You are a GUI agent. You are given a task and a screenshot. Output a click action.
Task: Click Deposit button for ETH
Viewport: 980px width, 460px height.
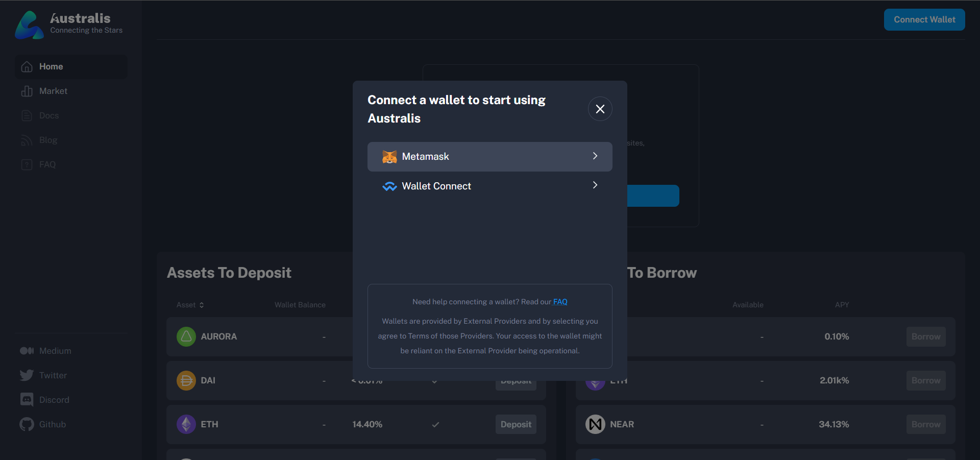pyautogui.click(x=516, y=424)
